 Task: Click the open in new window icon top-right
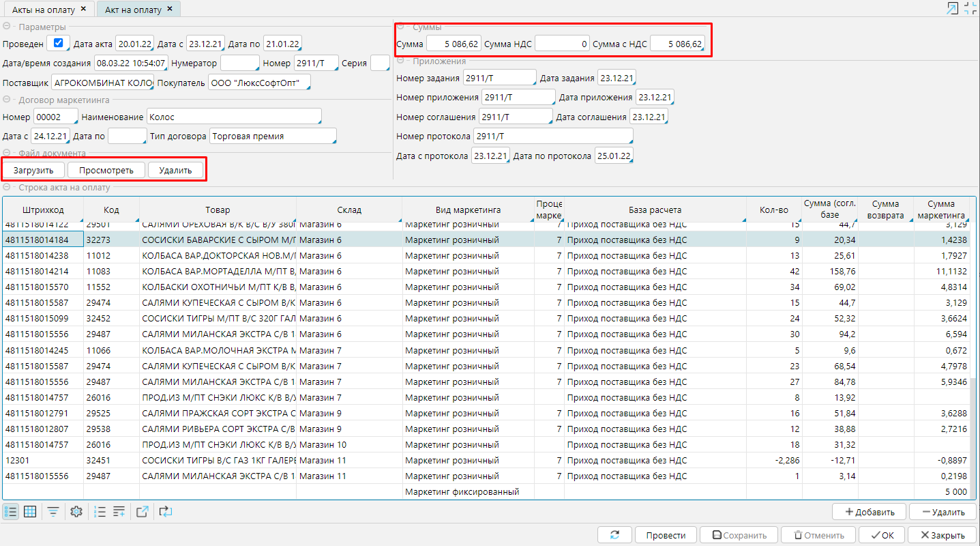pyautogui.click(x=951, y=8)
